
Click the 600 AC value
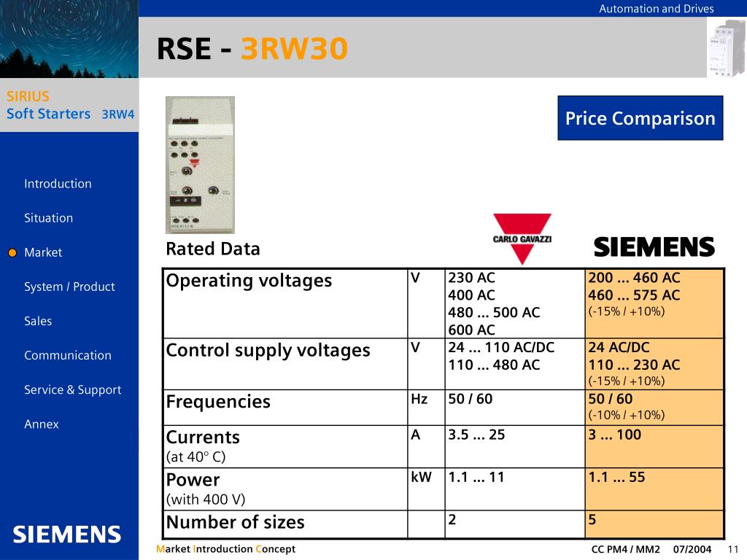(472, 330)
